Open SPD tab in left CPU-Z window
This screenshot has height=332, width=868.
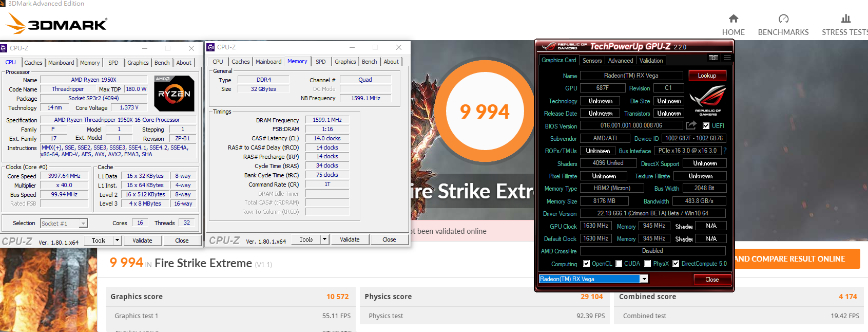click(x=113, y=63)
